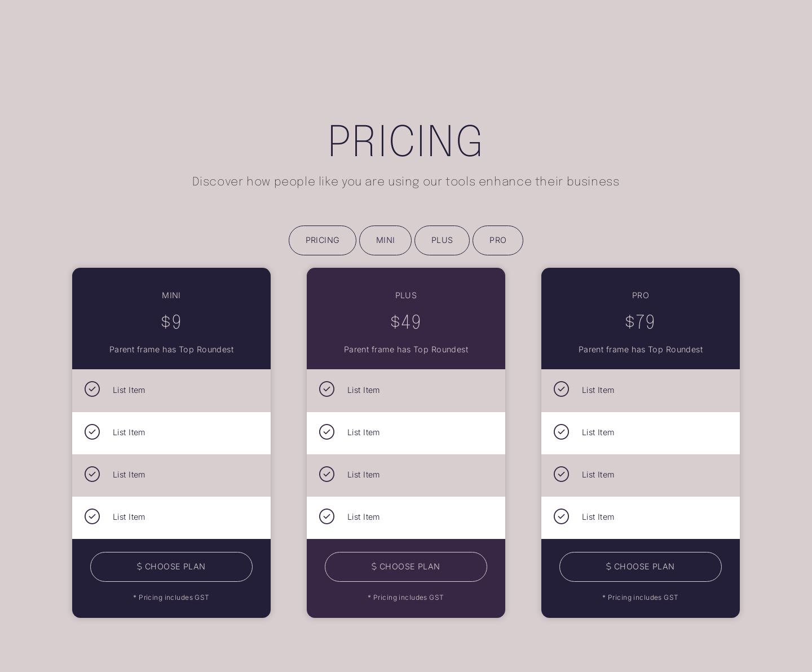Click the last checkmark icon in PRO plan
This screenshot has width=812, height=672.
coord(561,516)
